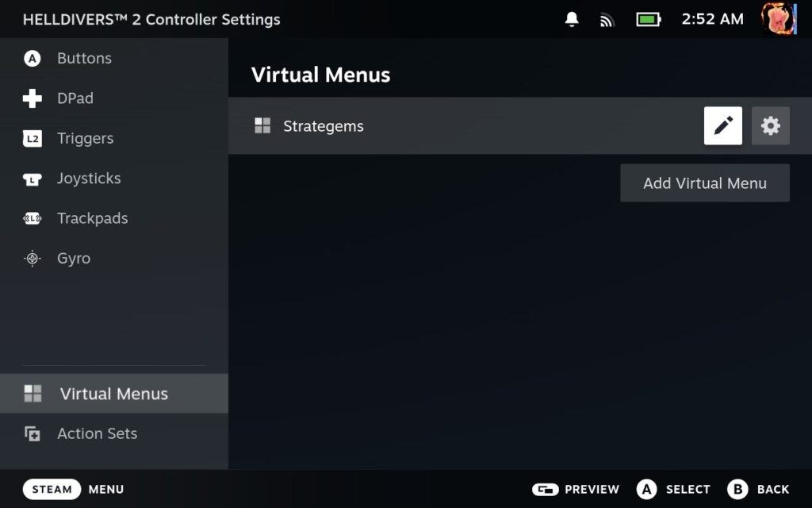This screenshot has width=812, height=508.
Task: Select the Strategems virtual menu row
Action: click(x=520, y=126)
